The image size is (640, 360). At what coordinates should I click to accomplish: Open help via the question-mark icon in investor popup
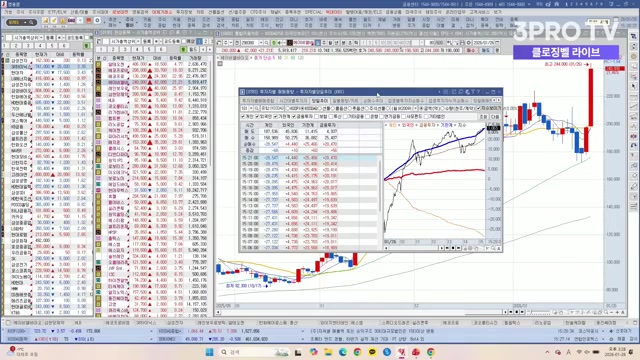click(x=479, y=92)
